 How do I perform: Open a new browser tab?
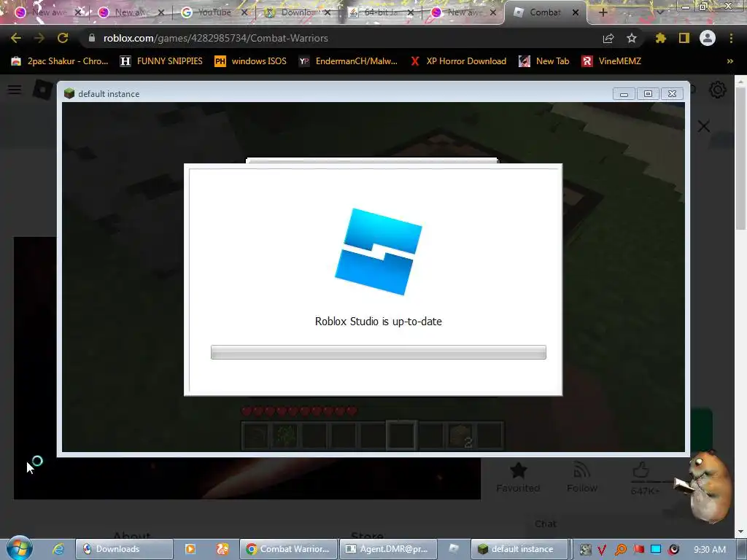(603, 12)
